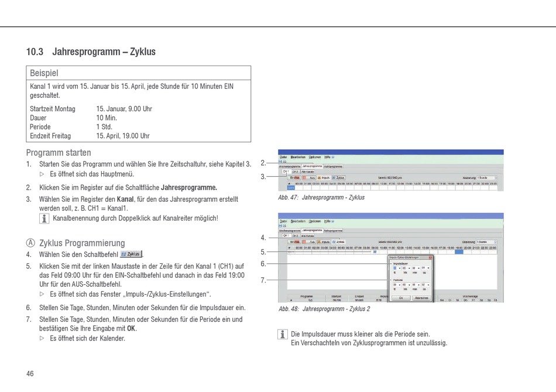Open Periode seconds (ss) dropdown
Image resolution: width=556 pixels, height=392 pixels.
425,284
